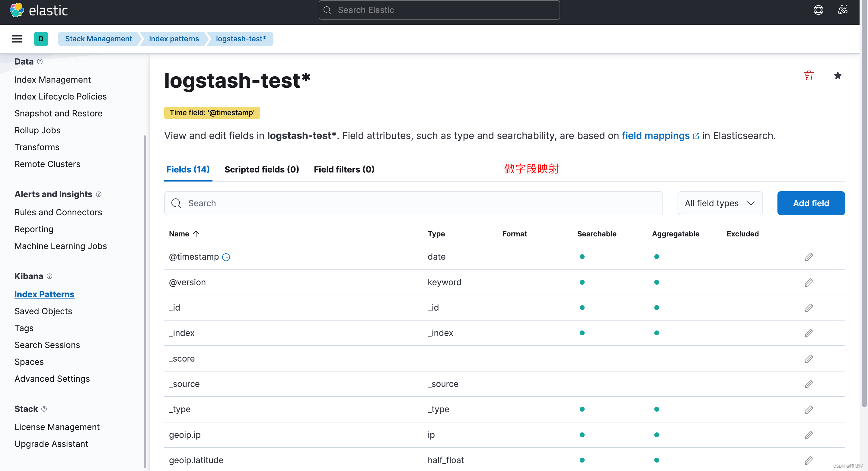Switch to the Scripted fields (0) tab
The height and width of the screenshot is (471, 868).
click(262, 169)
